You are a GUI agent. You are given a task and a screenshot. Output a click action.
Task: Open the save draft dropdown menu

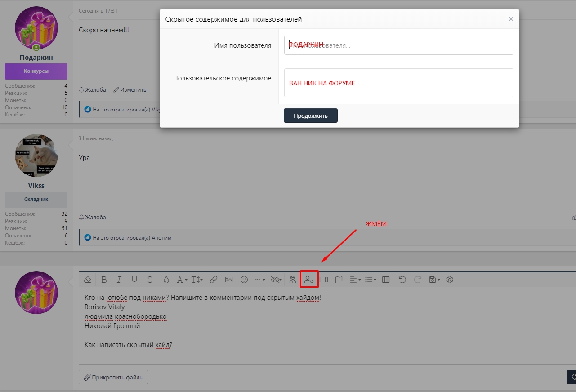(x=434, y=280)
